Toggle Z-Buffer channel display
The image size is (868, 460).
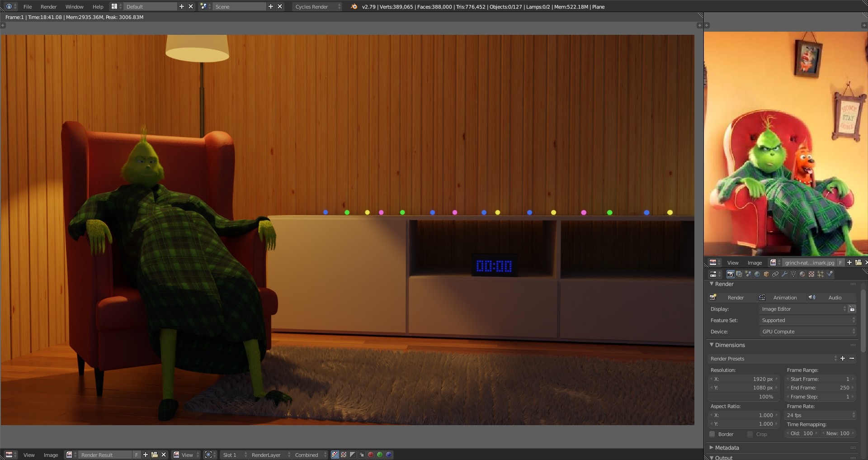coord(362,455)
